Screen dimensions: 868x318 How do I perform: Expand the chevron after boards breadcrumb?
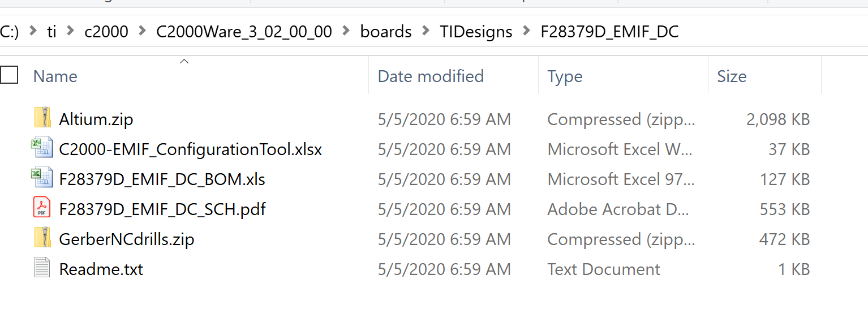point(426,31)
